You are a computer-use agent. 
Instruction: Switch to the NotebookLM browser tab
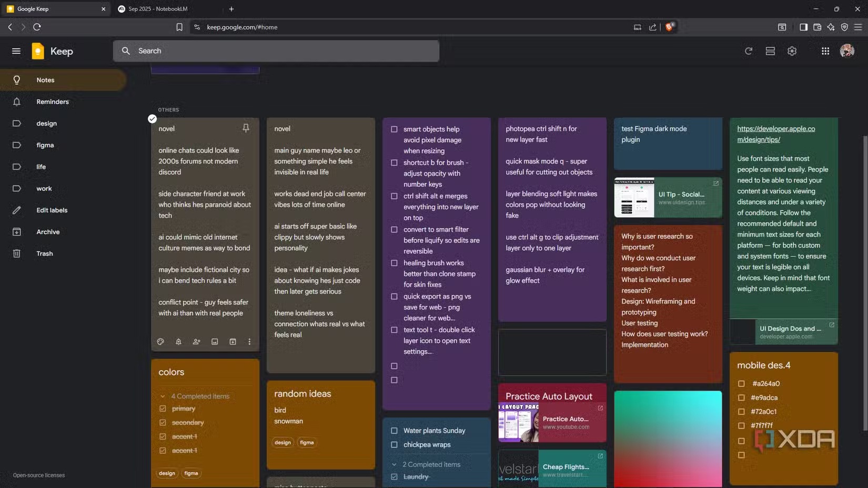click(157, 9)
